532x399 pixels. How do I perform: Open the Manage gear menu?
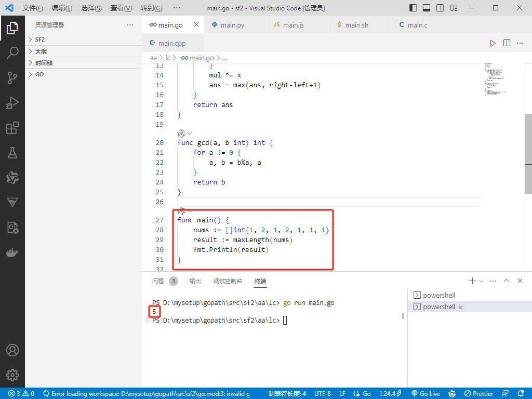pyautogui.click(x=12, y=375)
